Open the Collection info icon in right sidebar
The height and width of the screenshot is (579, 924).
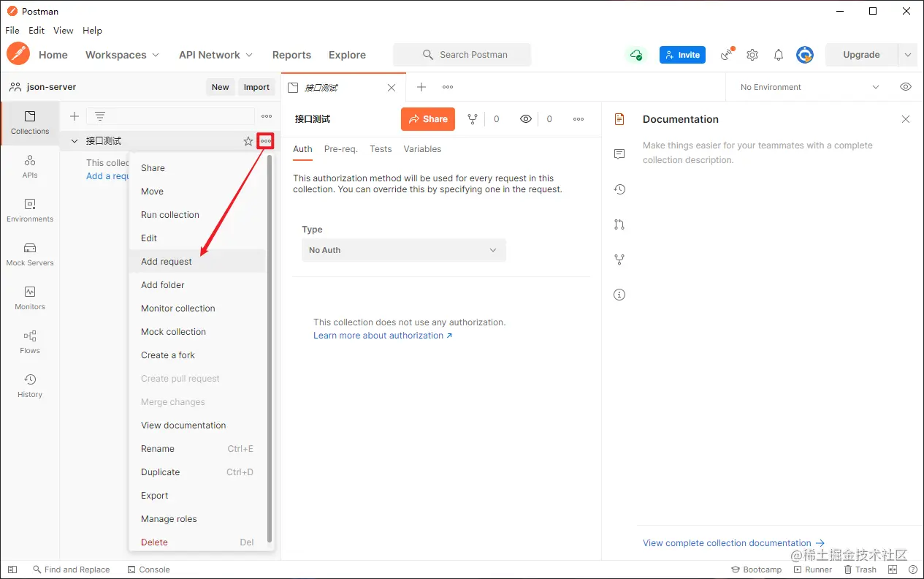click(619, 295)
